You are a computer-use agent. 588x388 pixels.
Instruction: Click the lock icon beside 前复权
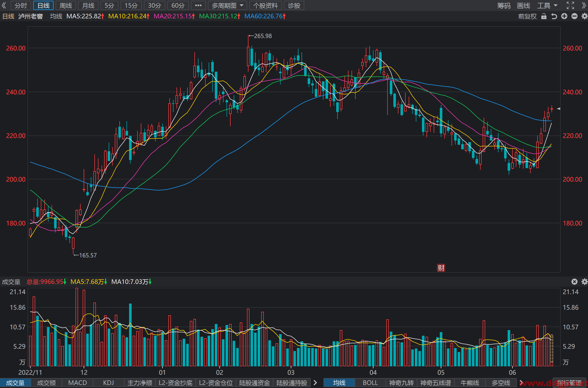[x=544, y=16]
